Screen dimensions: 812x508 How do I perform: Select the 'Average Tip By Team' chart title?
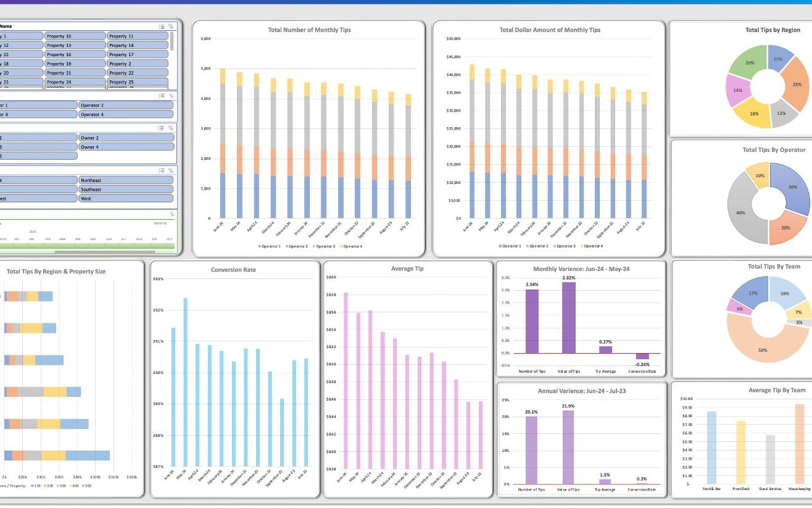[777, 390]
